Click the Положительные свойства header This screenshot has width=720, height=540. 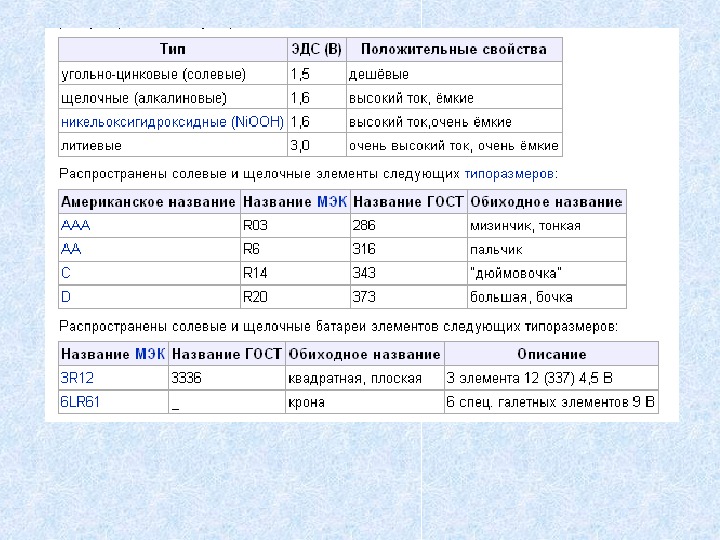pos(455,49)
